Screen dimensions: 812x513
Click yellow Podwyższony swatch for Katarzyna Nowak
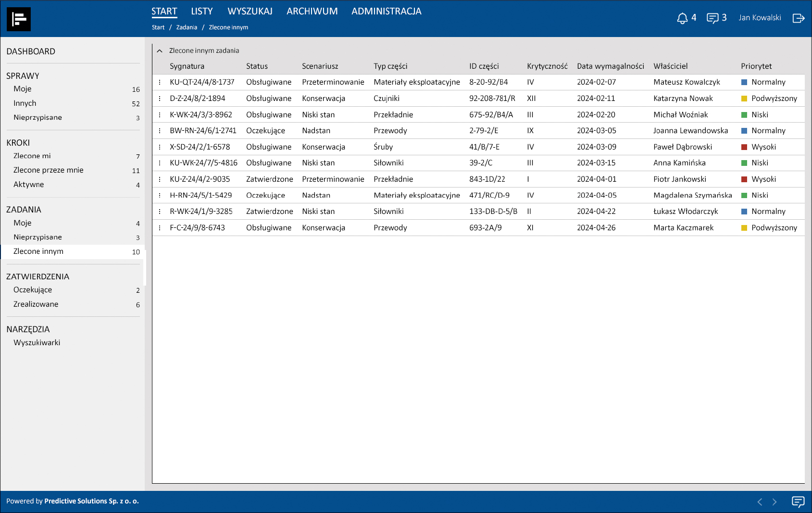(744, 99)
